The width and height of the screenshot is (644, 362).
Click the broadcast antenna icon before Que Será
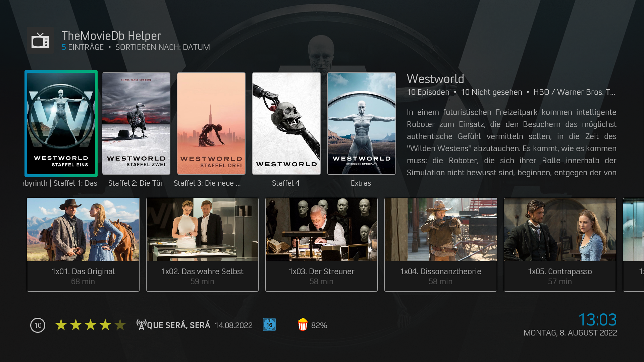[141, 325]
